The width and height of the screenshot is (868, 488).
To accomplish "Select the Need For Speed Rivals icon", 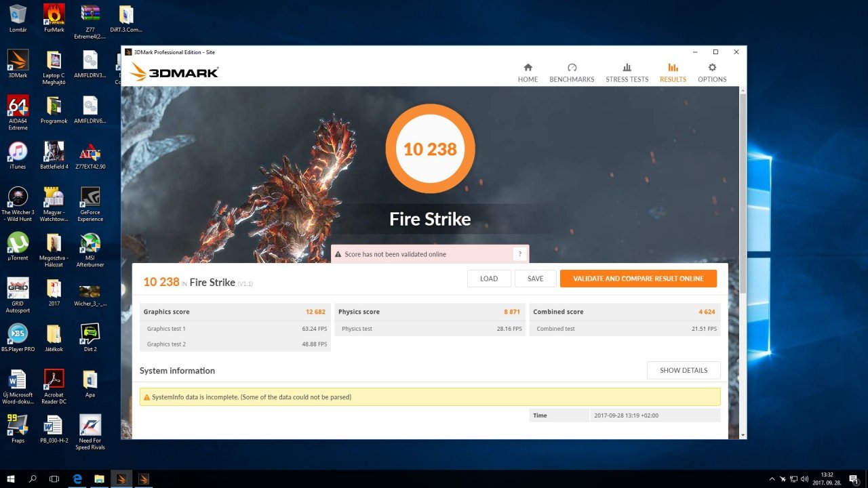I will [90, 432].
